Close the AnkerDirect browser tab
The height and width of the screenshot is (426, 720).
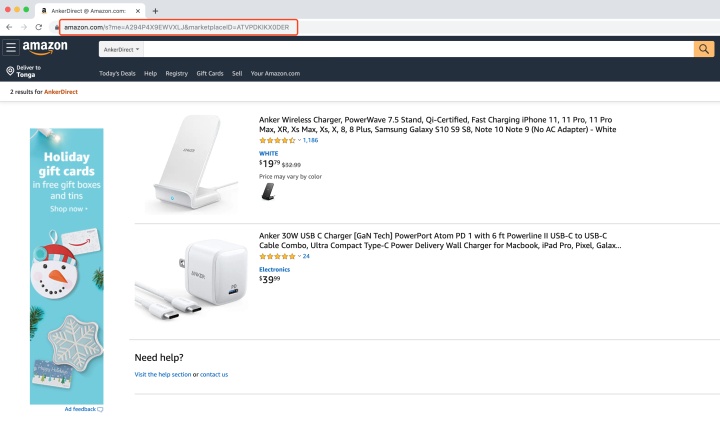[x=138, y=11]
